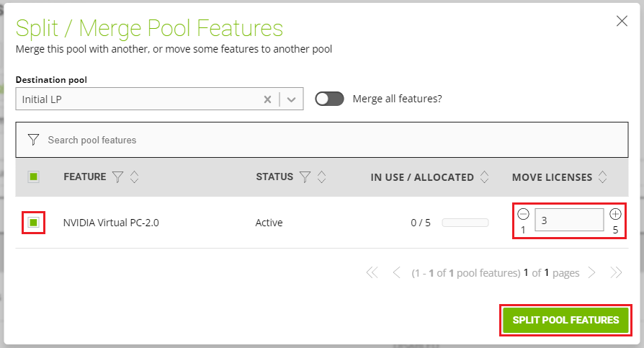
Task: Click the Feature column sort arrows
Action: [x=134, y=177]
